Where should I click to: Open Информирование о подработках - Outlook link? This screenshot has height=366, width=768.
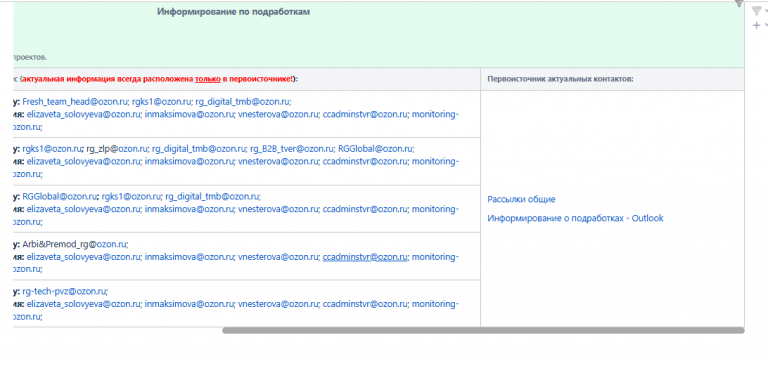(x=575, y=218)
